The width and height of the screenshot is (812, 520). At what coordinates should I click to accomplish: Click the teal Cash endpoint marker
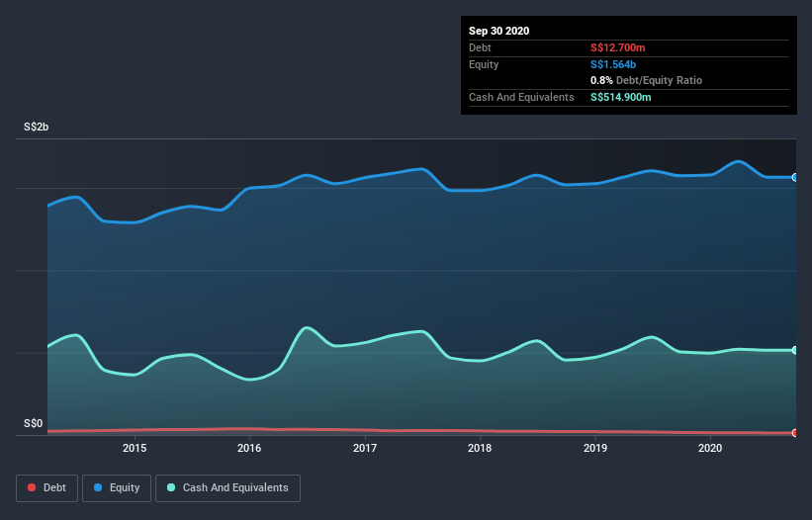(x=794, y=350)
